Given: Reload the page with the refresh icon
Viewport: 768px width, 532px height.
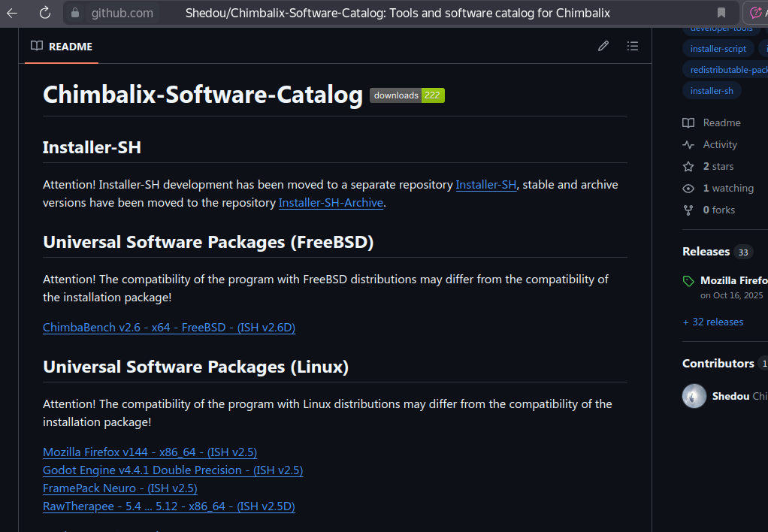Looking at the screenshot, I should (44, 13).
